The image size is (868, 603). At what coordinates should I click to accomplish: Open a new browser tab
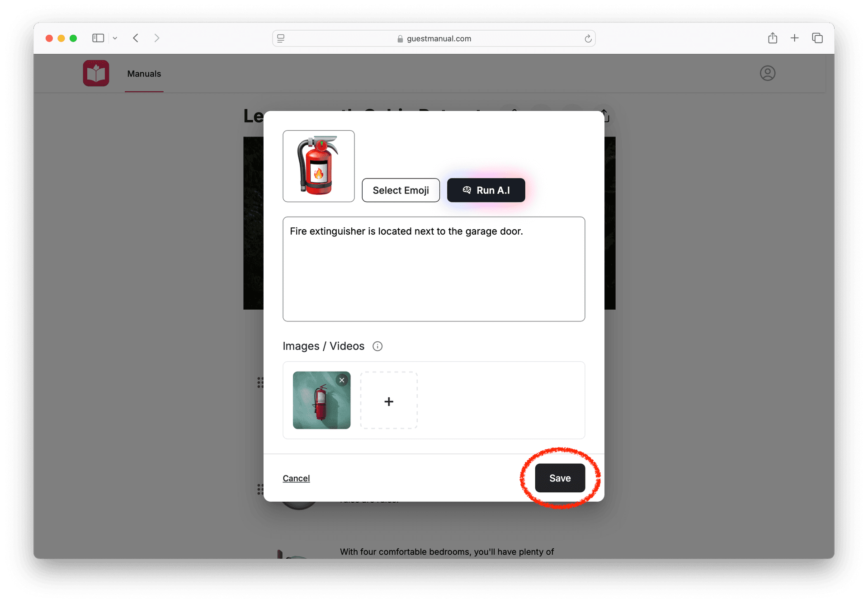pos(794,38)
